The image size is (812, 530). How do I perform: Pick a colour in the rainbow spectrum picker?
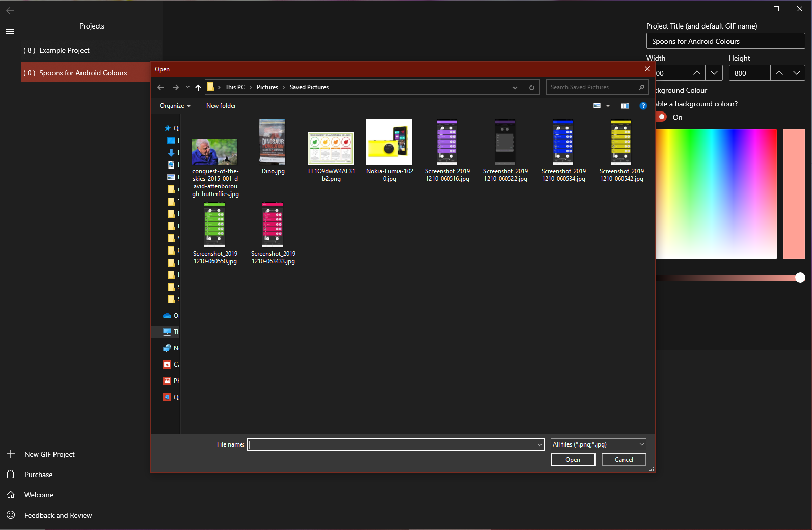pos(716,194)
